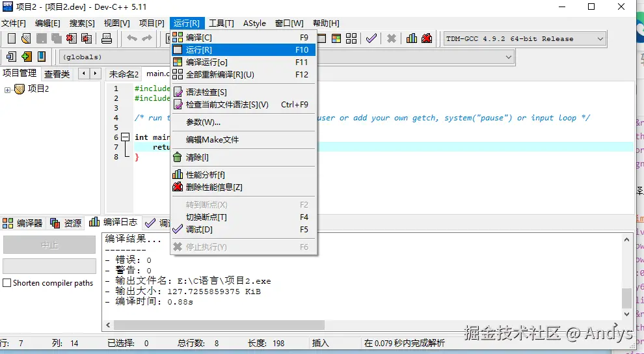644x354 pixels.
Task: Open the 工具[T] menu
Action: coord(221,23)
